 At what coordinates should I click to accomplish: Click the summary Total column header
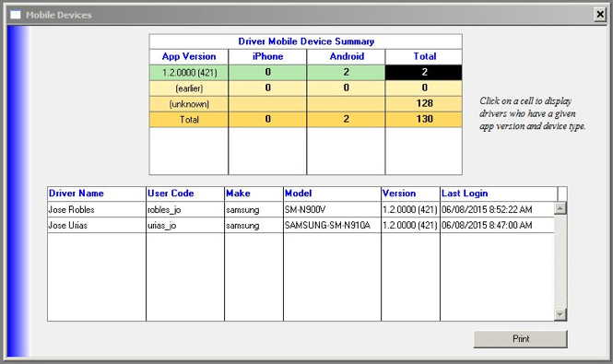click(424, 57)
